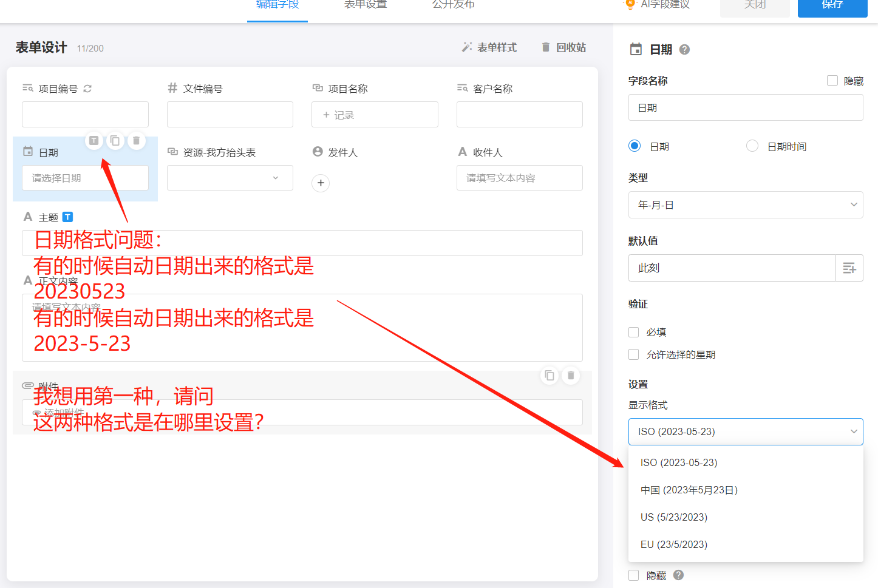This screenshot has width=878, height=588.
Task: Click the plus button below 发件人
Action: point(321,183)
